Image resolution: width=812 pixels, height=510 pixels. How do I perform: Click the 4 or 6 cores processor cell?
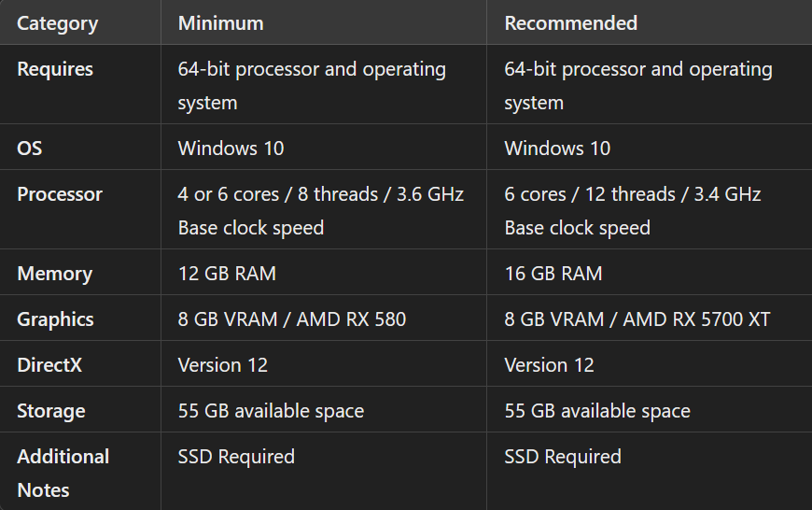click(320, 210)
